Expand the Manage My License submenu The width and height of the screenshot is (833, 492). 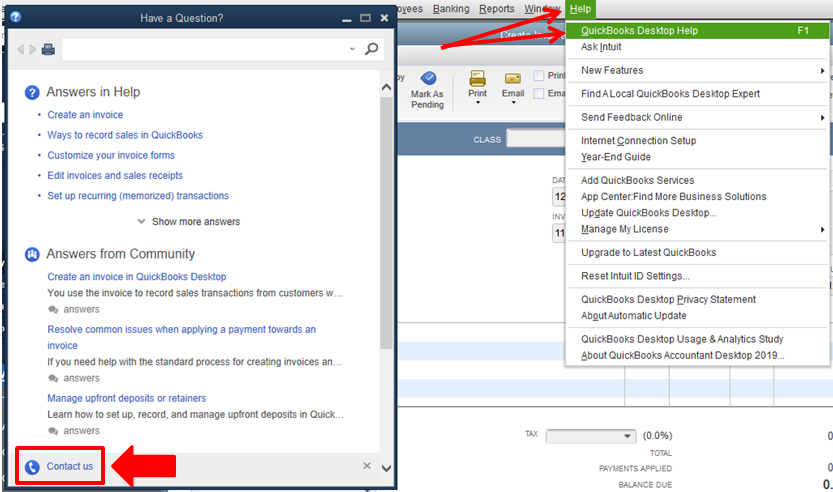822,230
